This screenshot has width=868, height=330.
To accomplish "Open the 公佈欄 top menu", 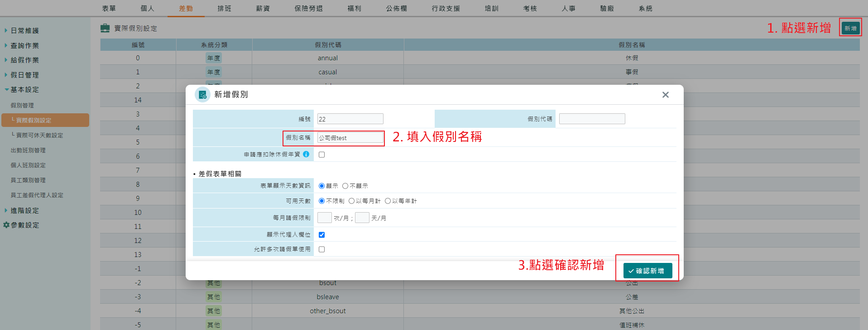I will pyautogui.click(x=397, y=8).
